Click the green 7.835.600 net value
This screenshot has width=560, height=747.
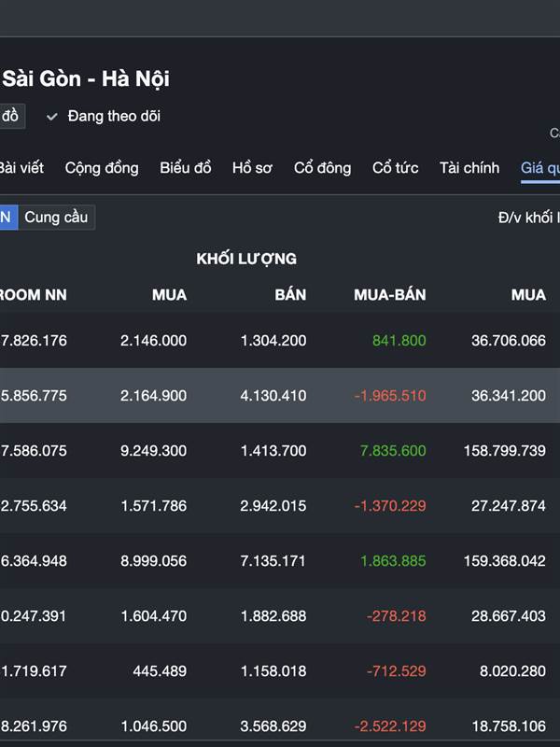click(x=393, y=451)
